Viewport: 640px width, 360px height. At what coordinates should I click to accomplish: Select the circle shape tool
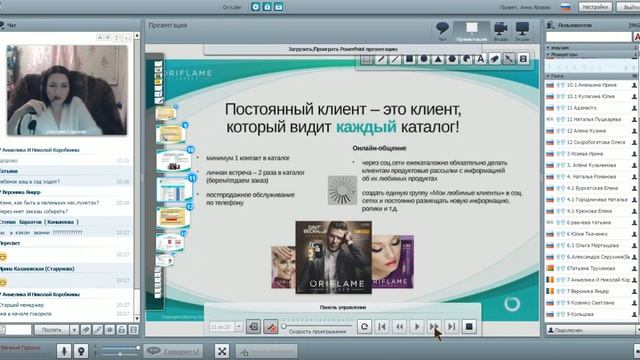click(x=424, y=59)
